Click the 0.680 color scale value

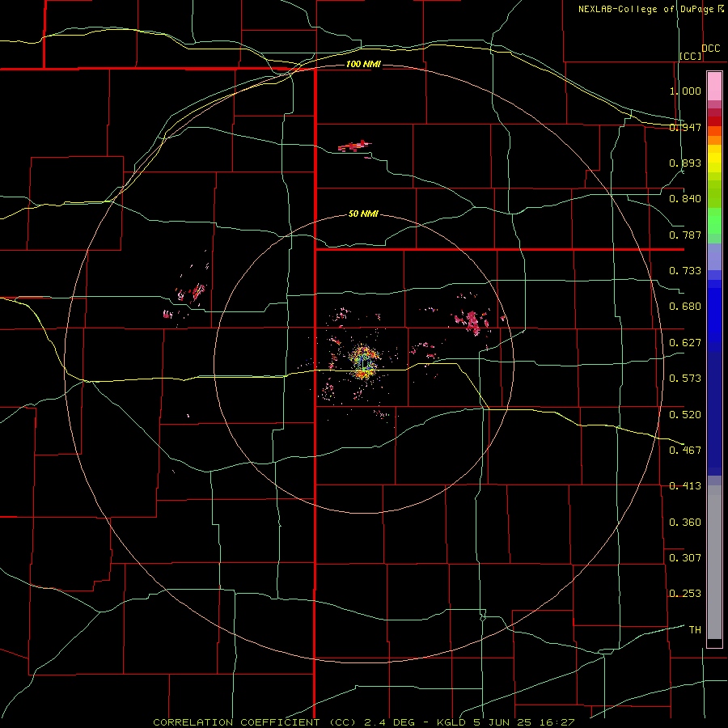pos(685,307)
